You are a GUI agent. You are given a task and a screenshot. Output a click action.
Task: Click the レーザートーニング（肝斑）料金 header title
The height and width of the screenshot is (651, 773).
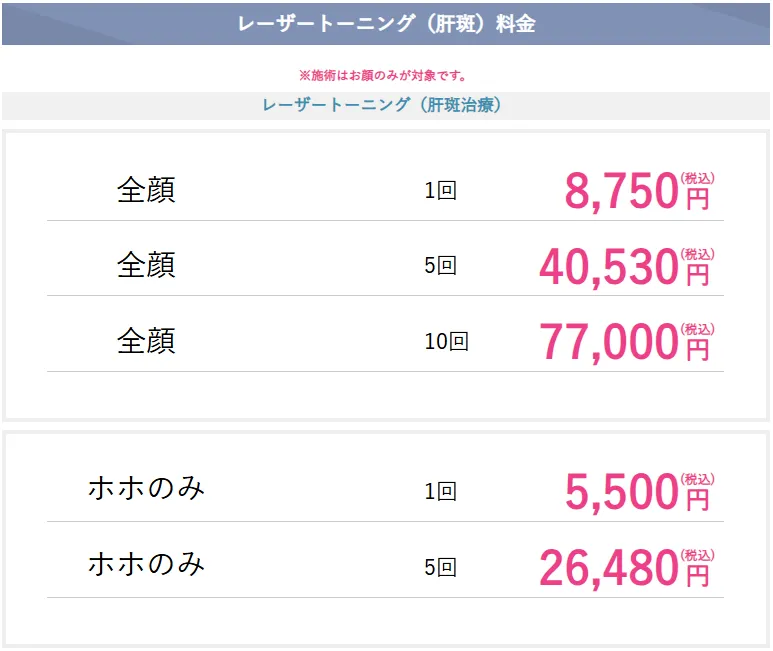click(386, 24)
